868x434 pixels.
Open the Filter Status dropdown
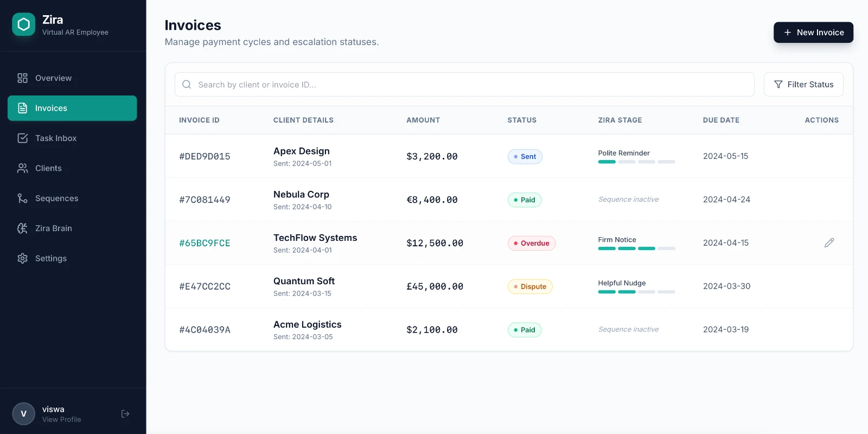(x=803, y=85)
